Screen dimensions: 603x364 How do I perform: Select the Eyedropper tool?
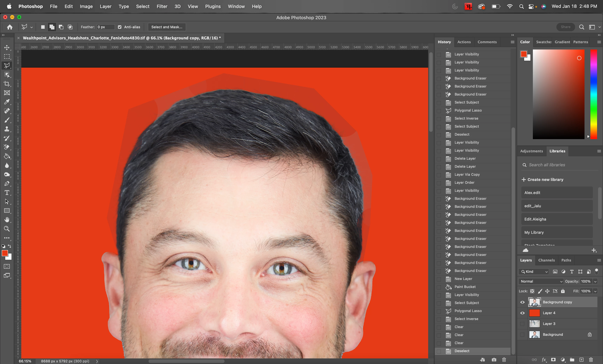click(x=7, y=102)
